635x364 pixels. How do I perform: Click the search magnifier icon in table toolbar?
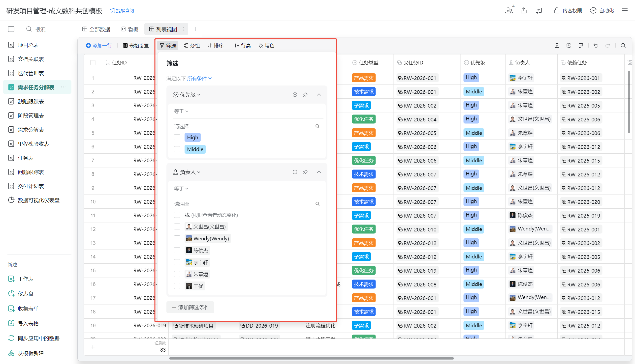[623, 46]
